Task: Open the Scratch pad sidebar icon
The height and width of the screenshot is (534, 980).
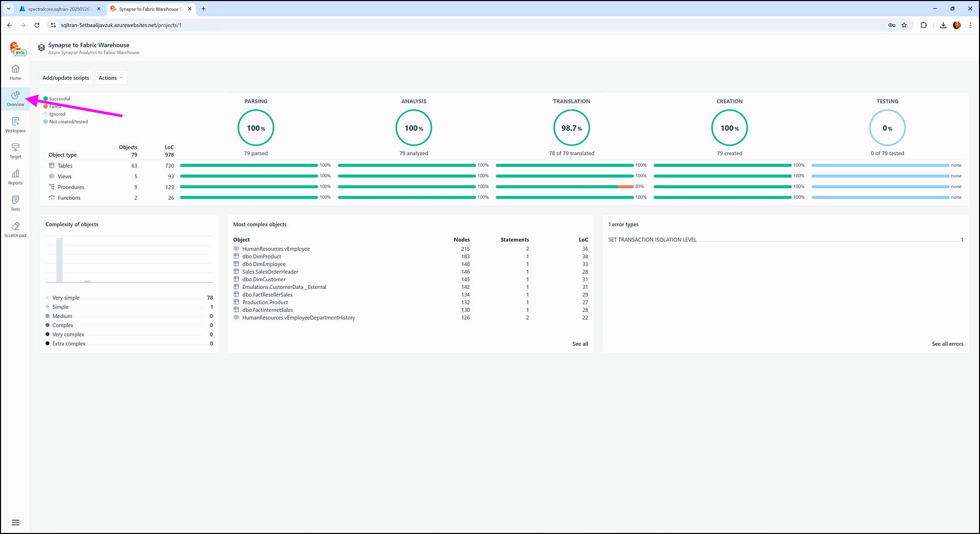Action: [x=15, y=229]
